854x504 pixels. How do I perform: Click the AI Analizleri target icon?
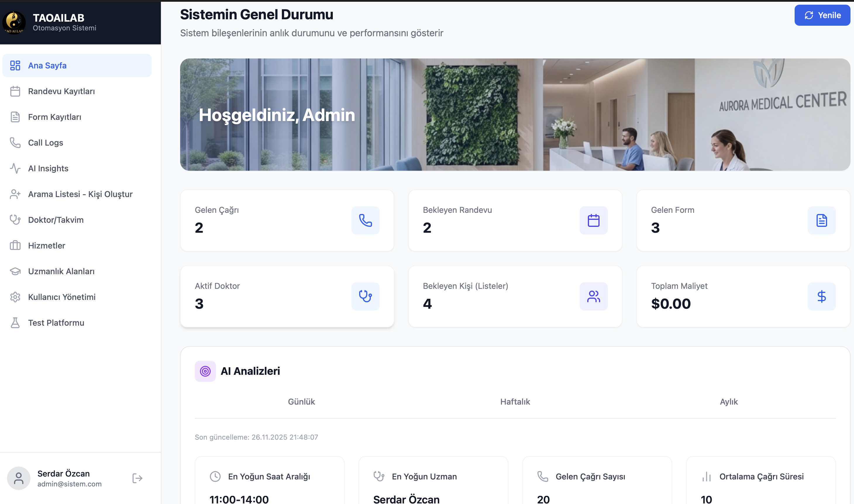pos(205,371)
